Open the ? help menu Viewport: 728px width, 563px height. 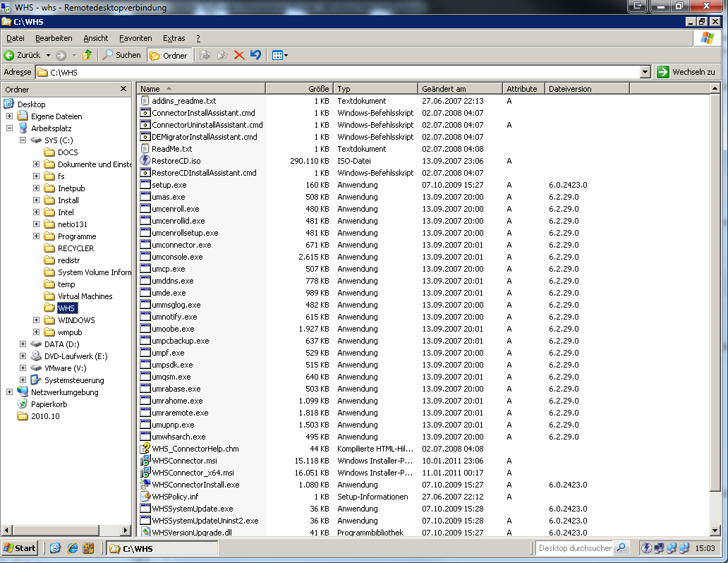click(x=198, y=38)
